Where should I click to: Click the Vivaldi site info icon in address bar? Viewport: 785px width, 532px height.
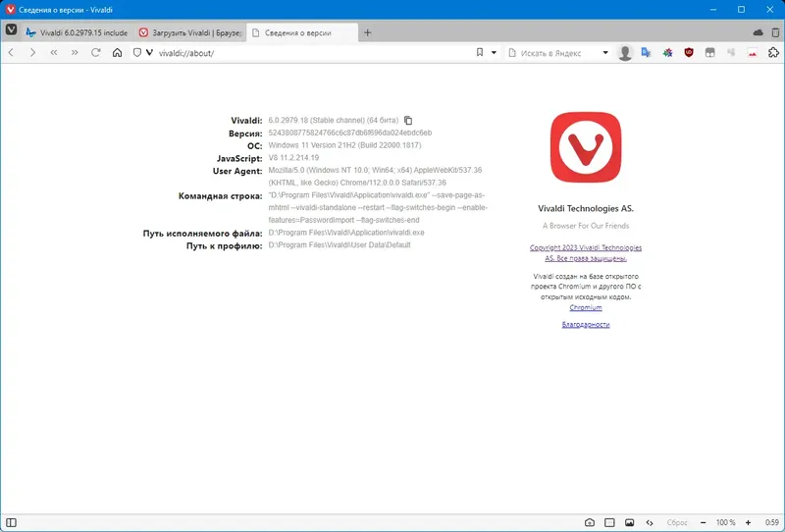149,53
